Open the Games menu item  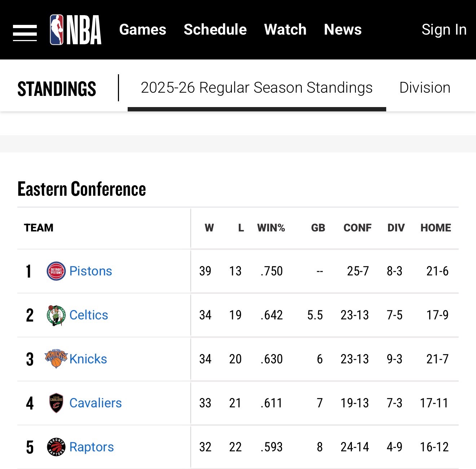pyautogui.click(x=142, y=30)
